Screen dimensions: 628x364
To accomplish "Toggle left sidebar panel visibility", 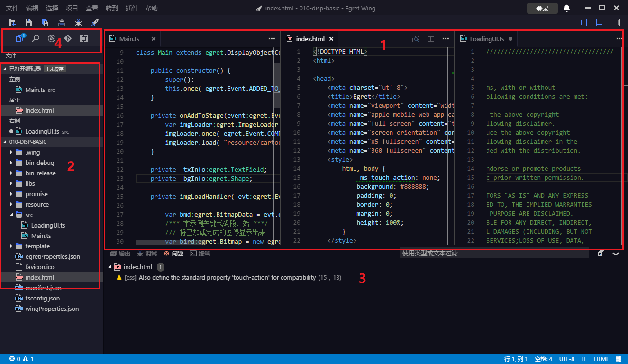I will tap(583, 22).
